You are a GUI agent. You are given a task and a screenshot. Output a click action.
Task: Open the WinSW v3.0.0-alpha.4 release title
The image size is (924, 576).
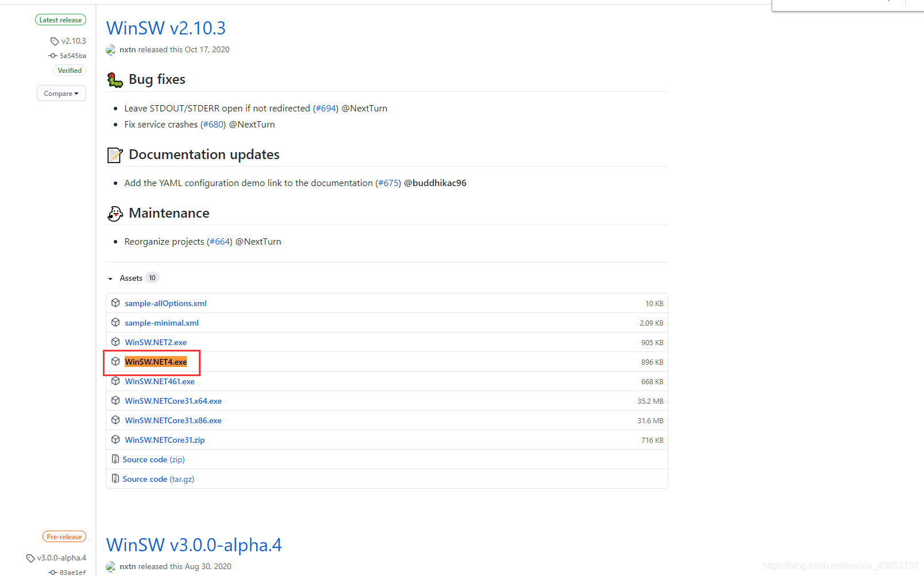tap(194, 545)
